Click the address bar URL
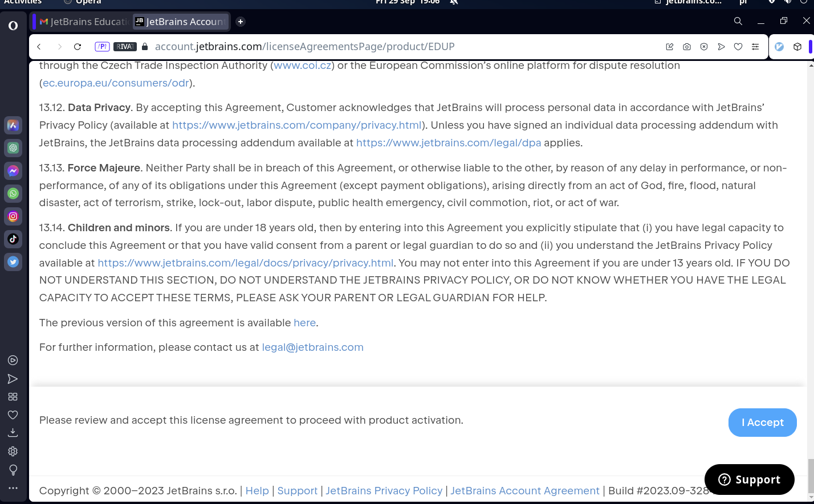 [x=304, y=47]
